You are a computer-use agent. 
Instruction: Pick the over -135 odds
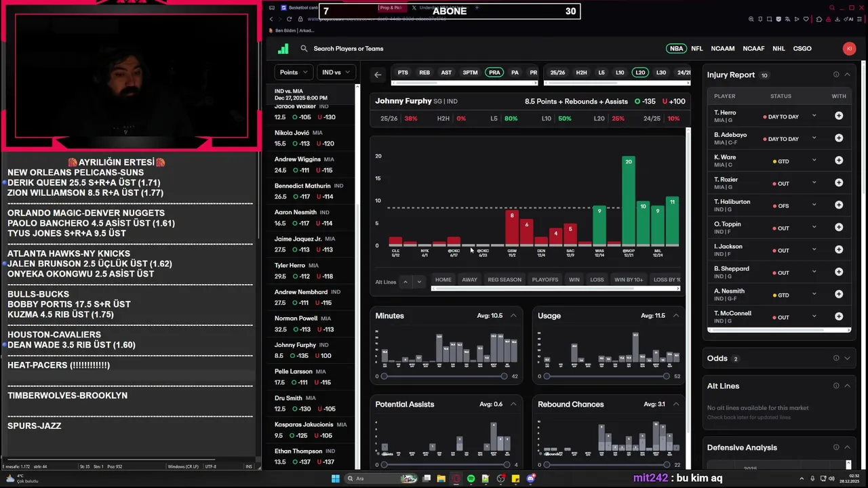tap(645, 102)
